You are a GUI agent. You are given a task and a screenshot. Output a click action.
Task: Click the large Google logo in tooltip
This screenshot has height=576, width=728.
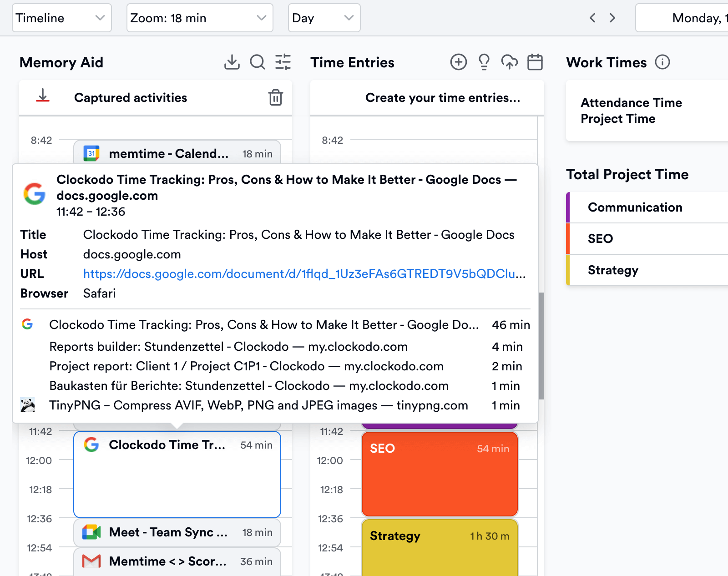tap(35, 194)
